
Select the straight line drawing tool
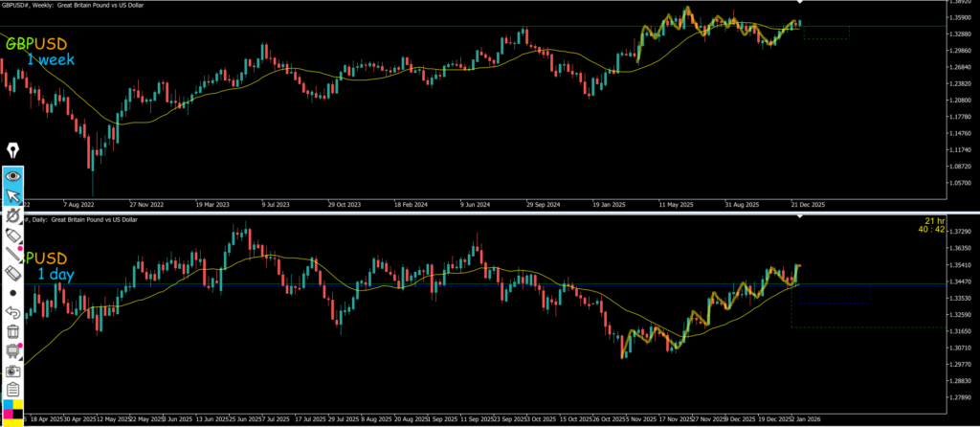[x=13, y=255]
